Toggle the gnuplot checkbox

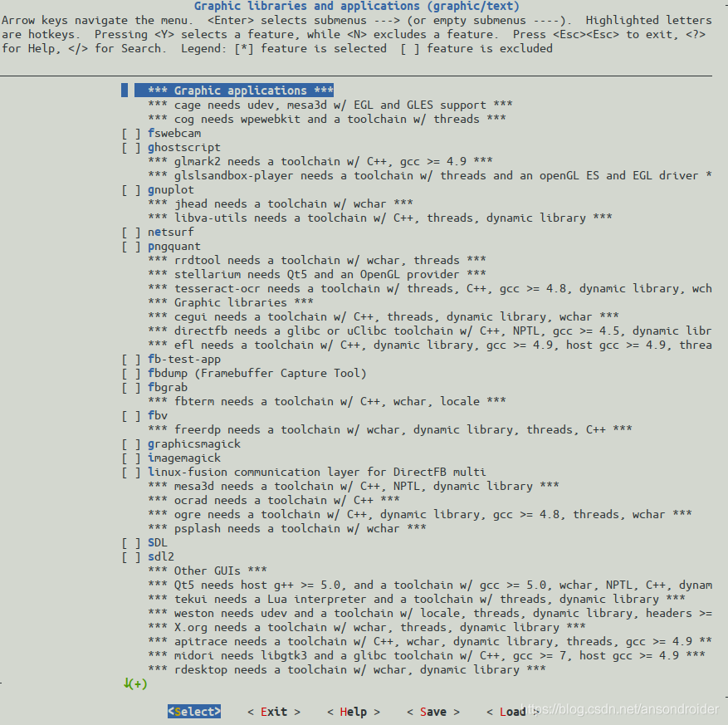[131, 190]
